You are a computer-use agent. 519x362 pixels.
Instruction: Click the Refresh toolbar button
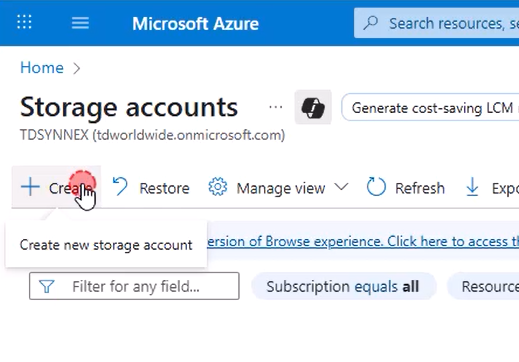[x=406, y=188]
